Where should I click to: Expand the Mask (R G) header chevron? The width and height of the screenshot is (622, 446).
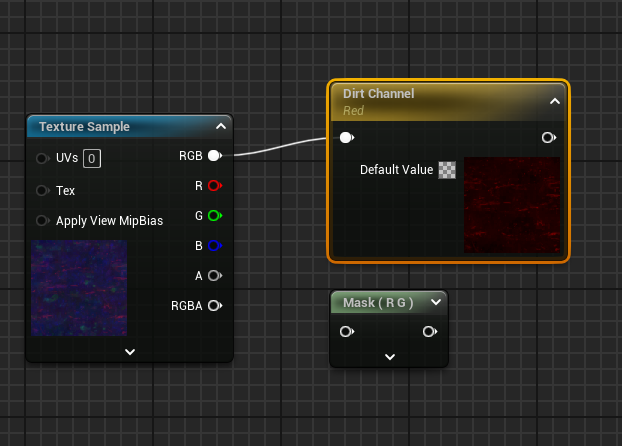436,302
